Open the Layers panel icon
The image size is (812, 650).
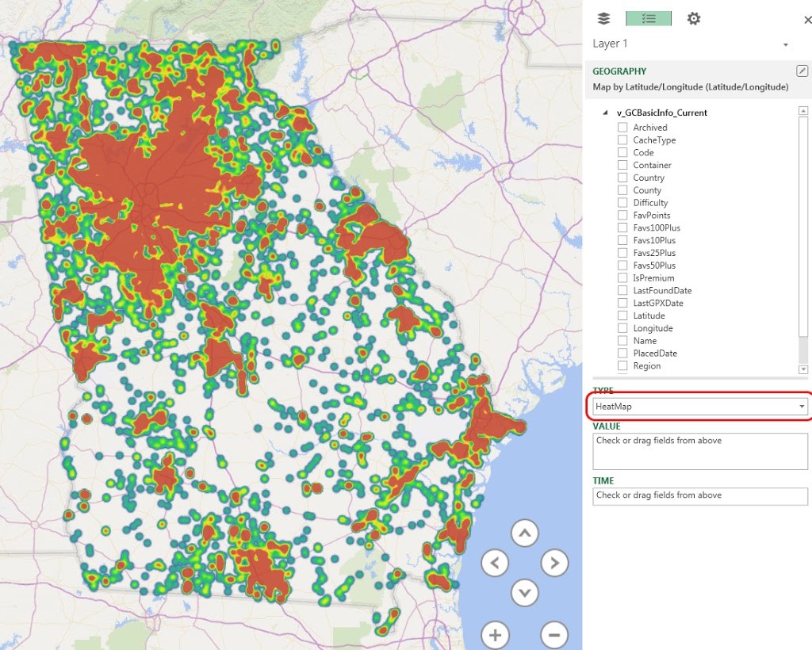tap(603, 18)
